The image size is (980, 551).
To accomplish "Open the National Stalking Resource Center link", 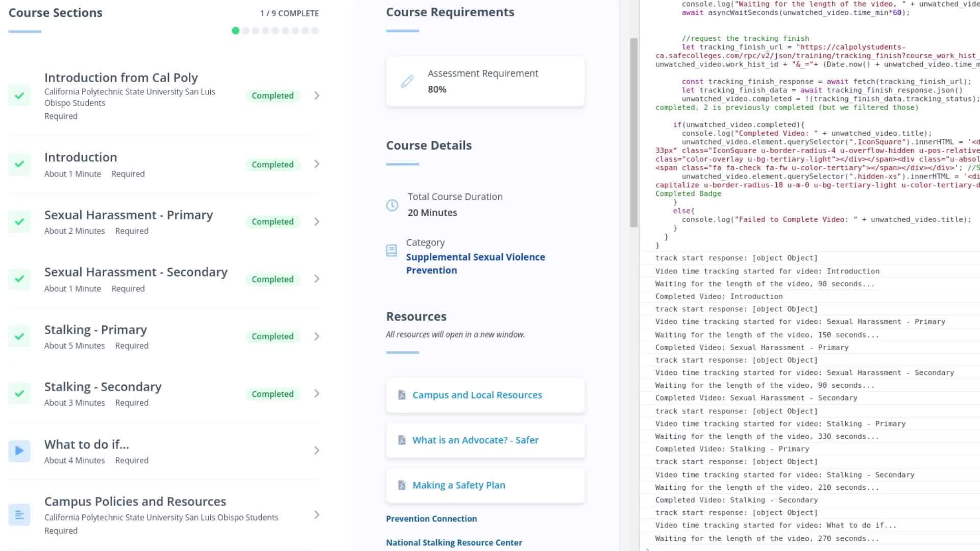I will (454, 542).
